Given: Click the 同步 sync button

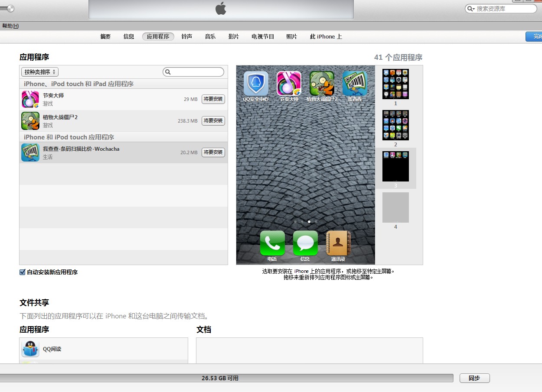Looking at the screenshot, I should pos(475,378).
